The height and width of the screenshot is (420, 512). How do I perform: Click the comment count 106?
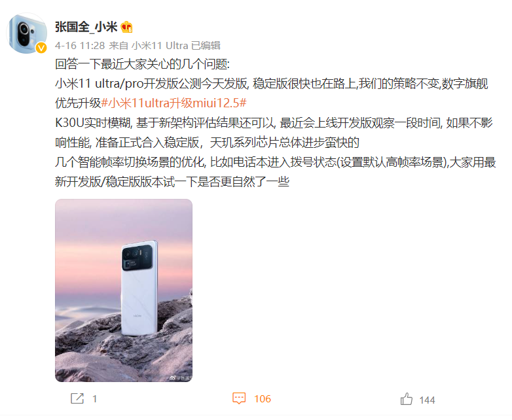click(x=263, y=399)
